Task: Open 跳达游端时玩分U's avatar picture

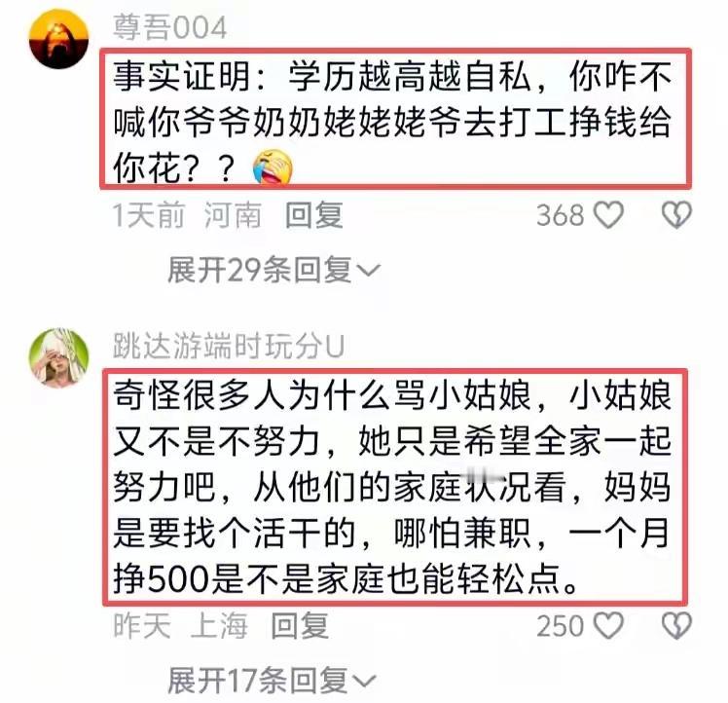Action: point(58,357)
